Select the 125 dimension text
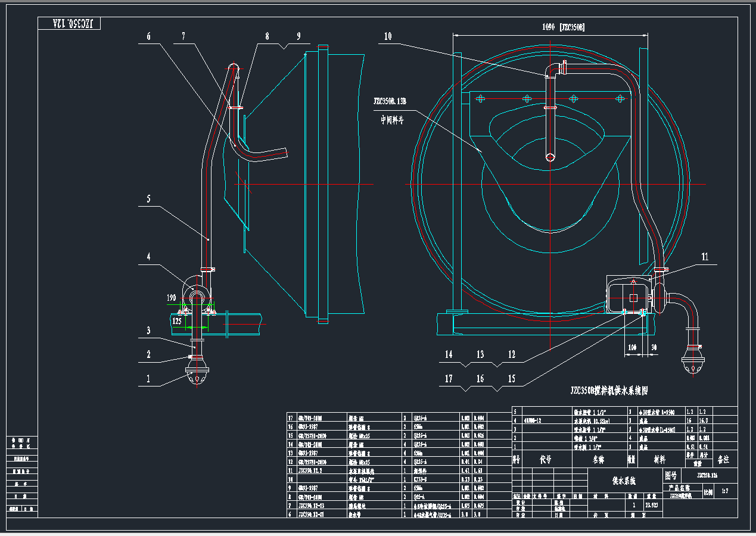Viewport: 756px width, 536px height. click(x=176, y=320)
